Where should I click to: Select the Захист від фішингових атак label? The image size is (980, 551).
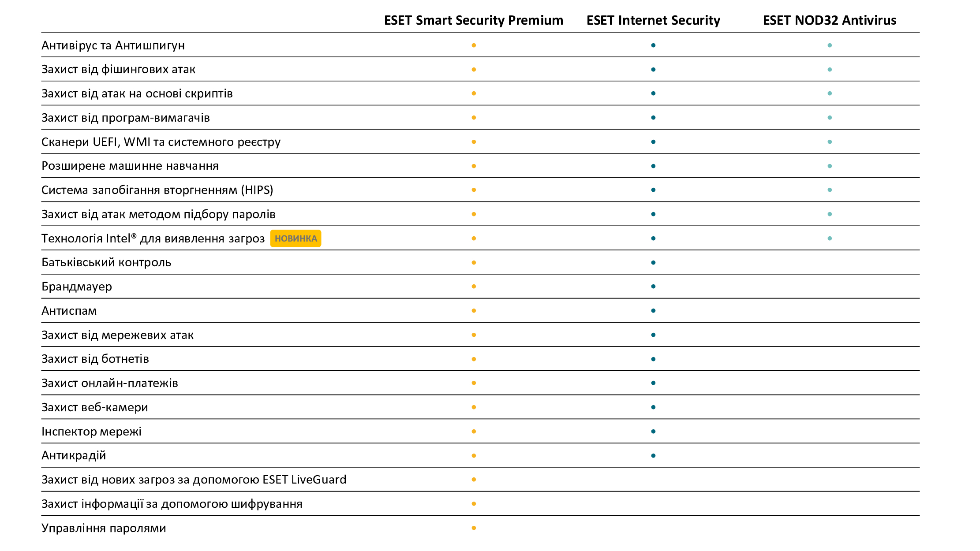pos(118,70)
